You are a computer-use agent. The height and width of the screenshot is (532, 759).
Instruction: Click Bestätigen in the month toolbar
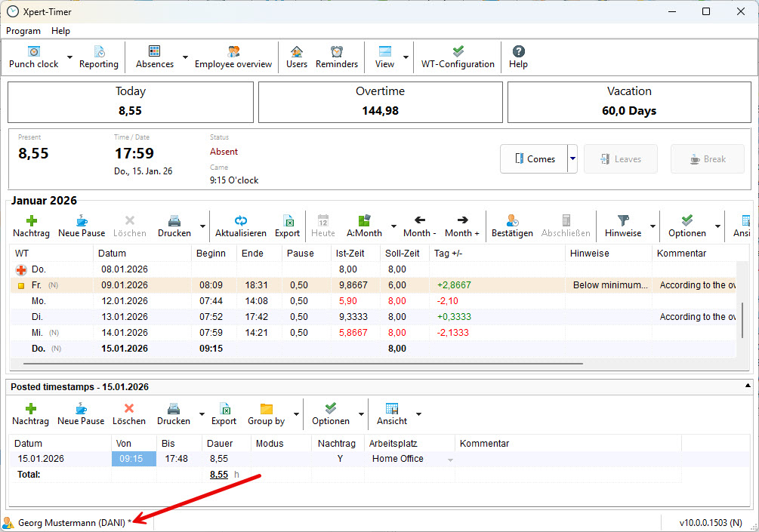point(512,226)
